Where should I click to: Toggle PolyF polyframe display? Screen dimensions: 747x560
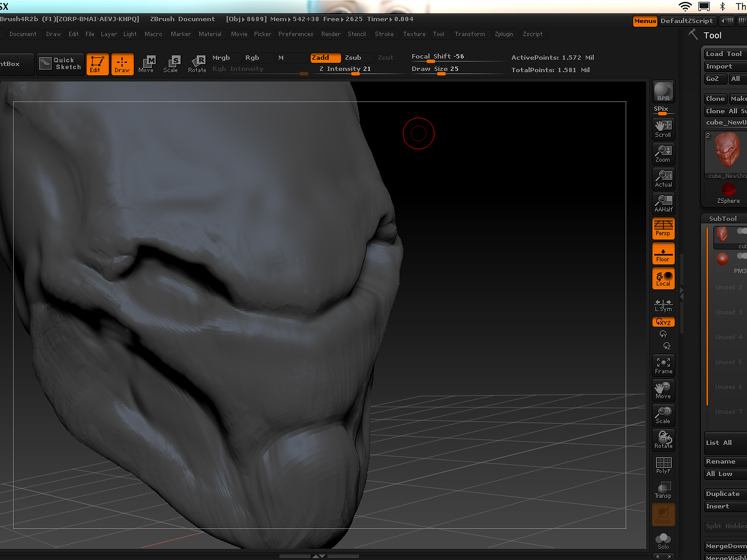coord(663,465)
